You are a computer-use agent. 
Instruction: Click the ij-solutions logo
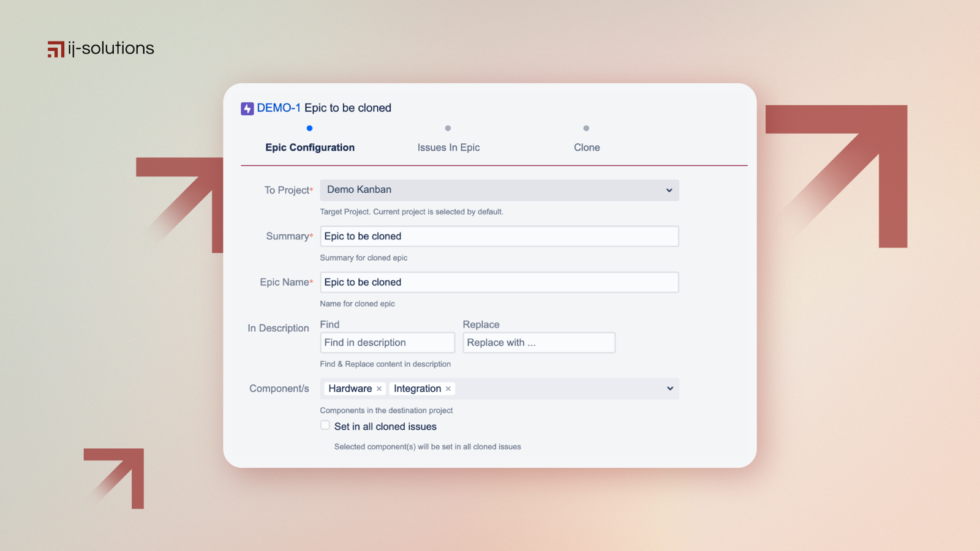point(100,48)
